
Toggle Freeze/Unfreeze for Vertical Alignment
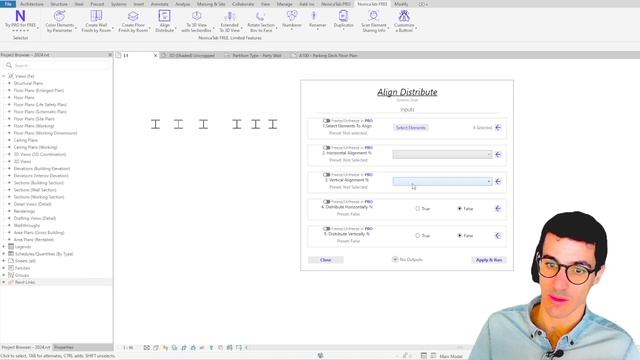click(x=326, y=175)
